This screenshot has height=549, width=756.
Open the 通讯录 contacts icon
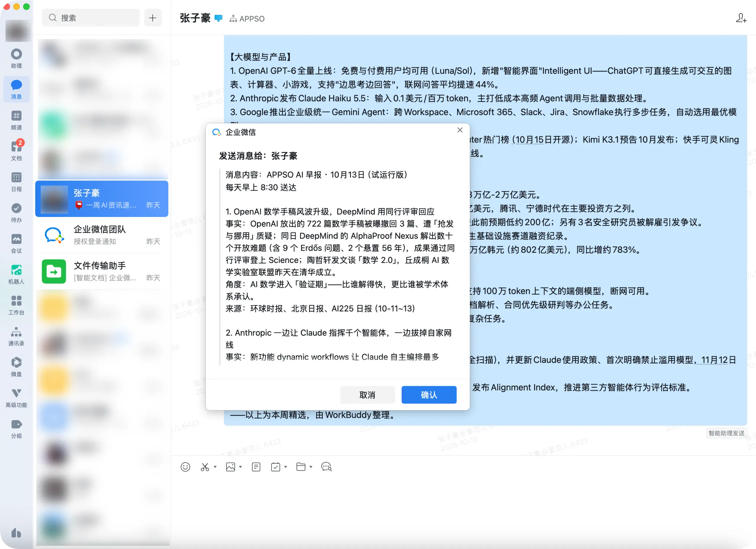[x=16, y=336]
